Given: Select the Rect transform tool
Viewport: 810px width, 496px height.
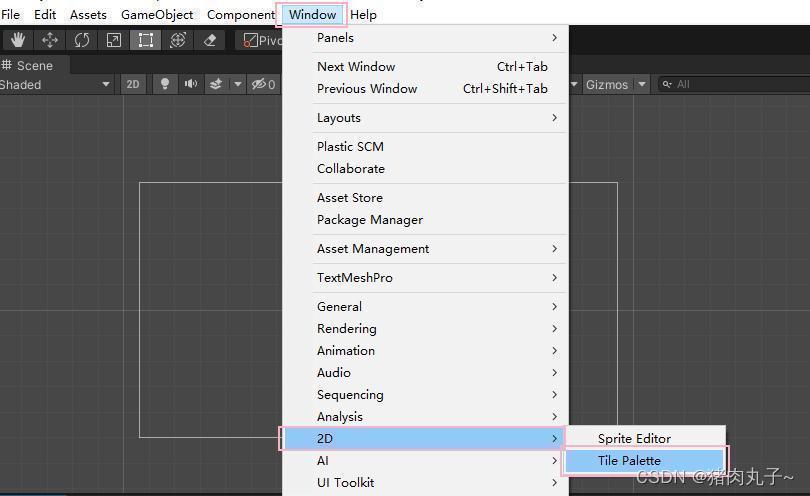Looking at the screenshot, I should (x=146, y=40).
